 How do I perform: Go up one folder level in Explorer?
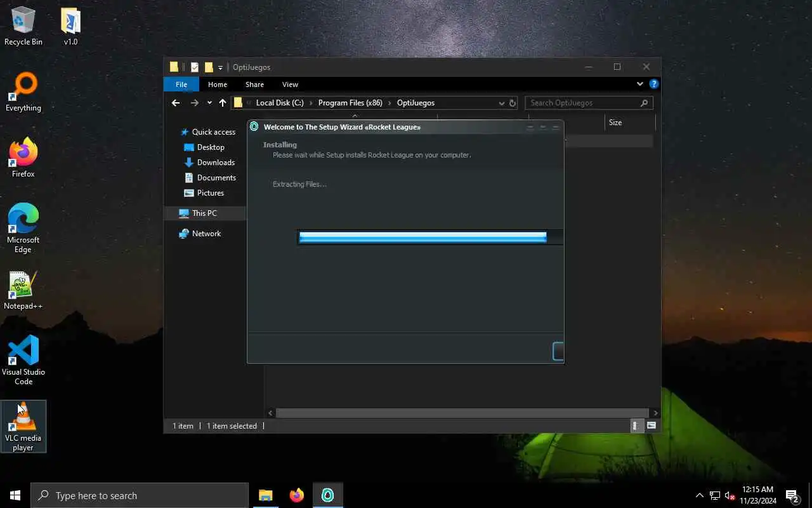(x=222, y=103)
